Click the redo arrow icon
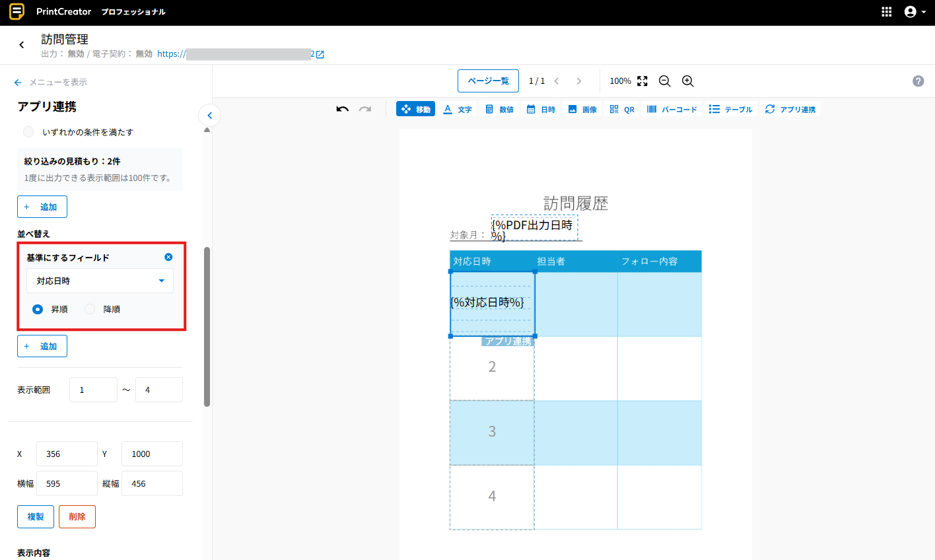This screenshot has width=935, height=560. tap(365, 109)
